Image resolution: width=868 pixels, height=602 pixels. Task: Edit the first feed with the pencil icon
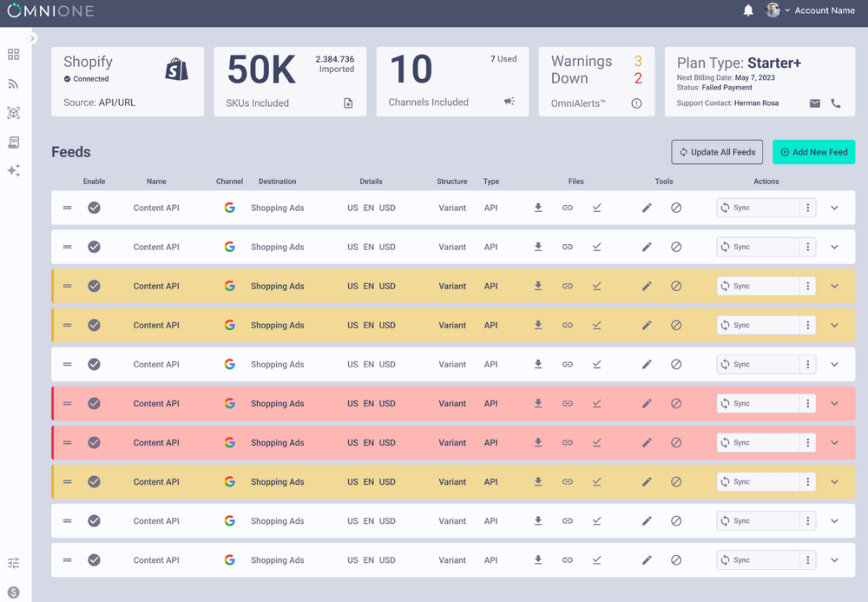coord(647,208)
